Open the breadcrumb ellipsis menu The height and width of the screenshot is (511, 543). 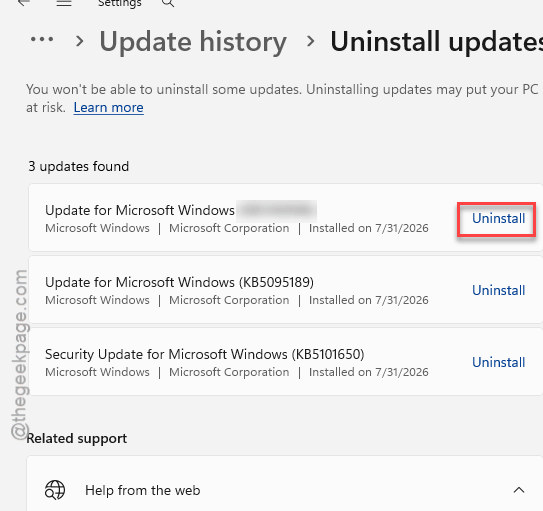(x=42, y=39)
